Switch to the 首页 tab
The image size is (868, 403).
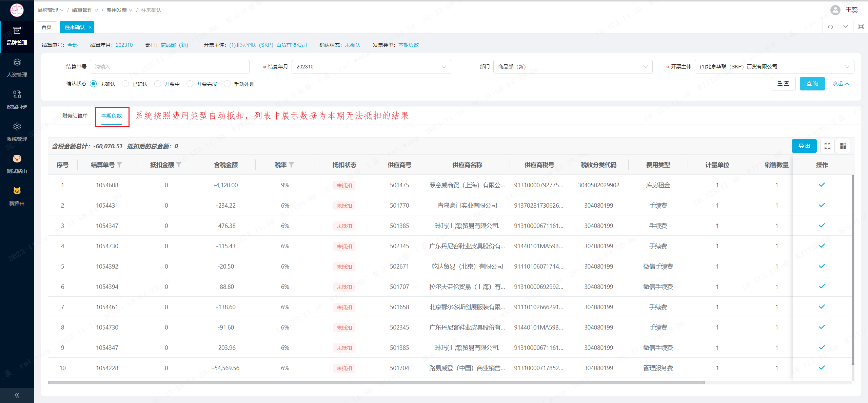pos(46,27)
